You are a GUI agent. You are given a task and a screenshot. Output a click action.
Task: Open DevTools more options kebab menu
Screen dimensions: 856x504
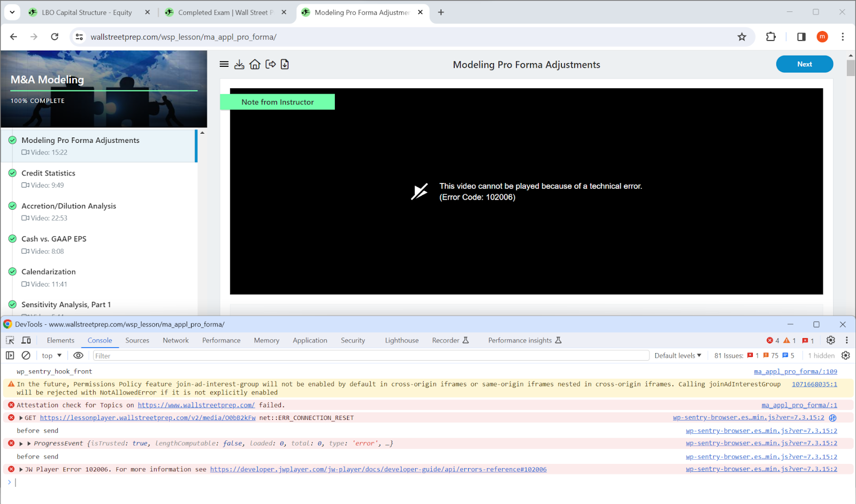pyautogui.click(x=846, y=340)
